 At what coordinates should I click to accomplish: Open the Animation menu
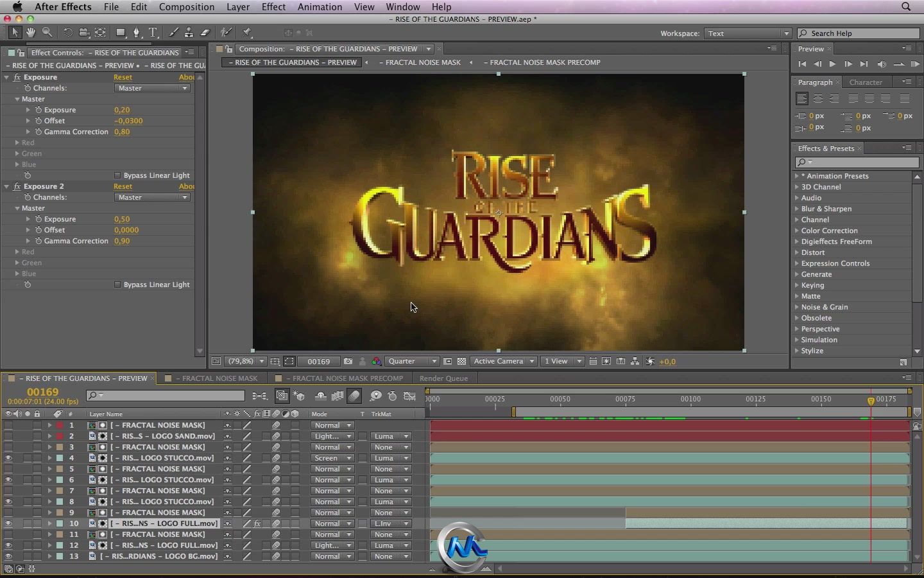point(320,6)
